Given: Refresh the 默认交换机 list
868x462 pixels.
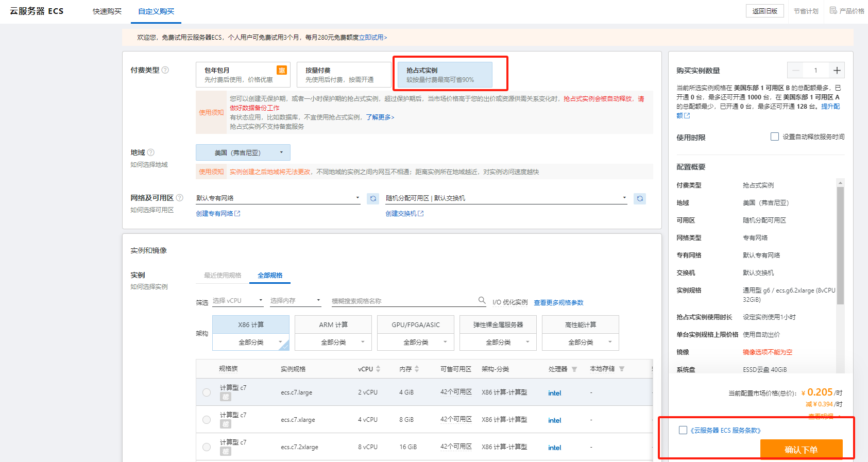Looking at the screenshot, I should 640,198.
